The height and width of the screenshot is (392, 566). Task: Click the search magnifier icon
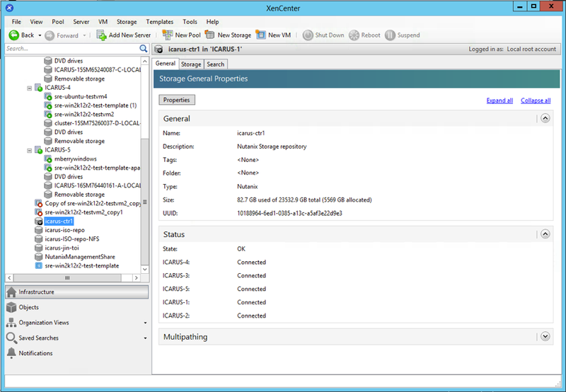(144, 48)
